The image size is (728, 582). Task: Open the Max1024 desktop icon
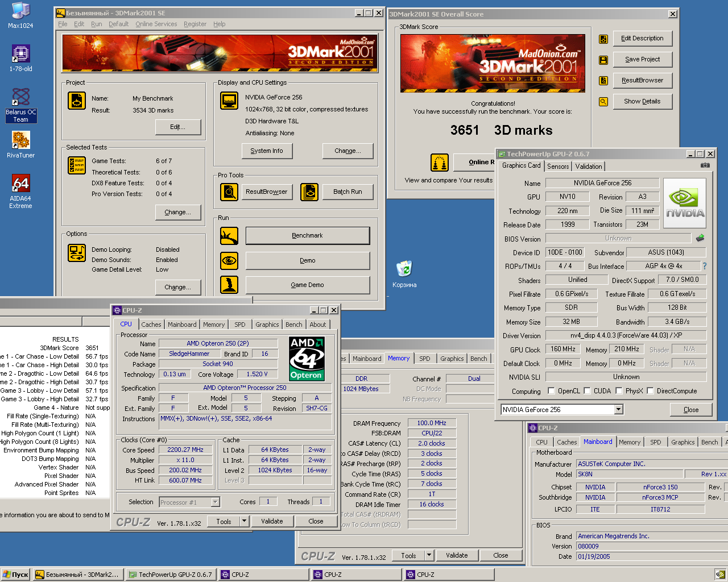point(21,15)
